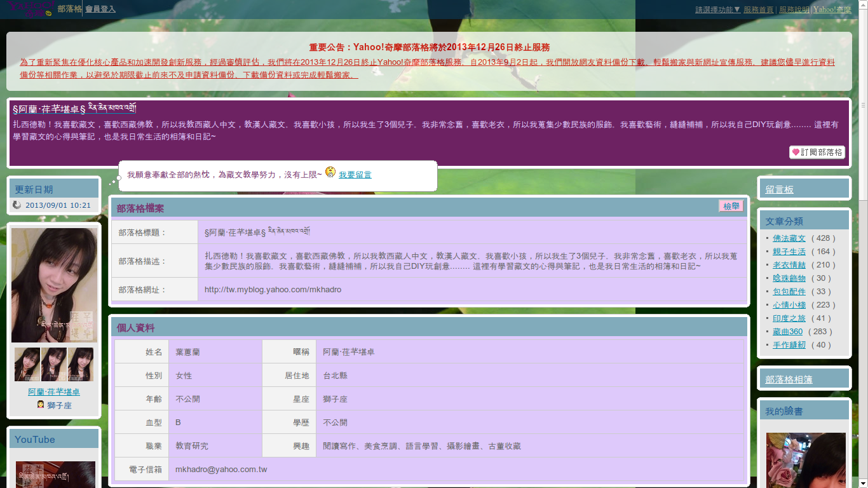Image resolution: width=868 pixels, height=488 pixels.
Task: Open the 老衣情結 category
Action: point(789,265)
